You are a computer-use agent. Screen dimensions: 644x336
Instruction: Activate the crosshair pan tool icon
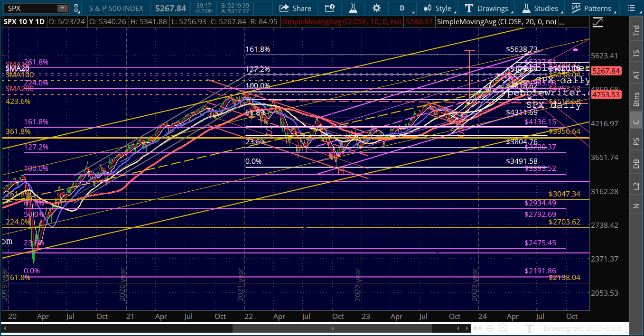click(490, 328)
